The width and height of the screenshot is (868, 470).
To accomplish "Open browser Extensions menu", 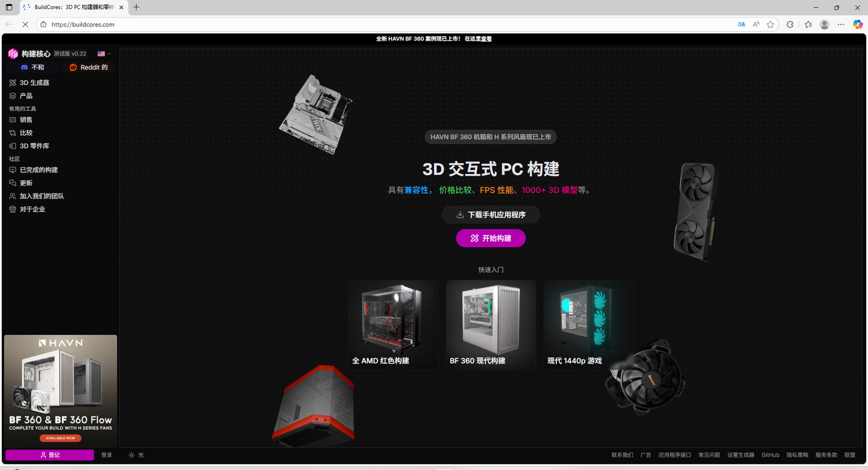I will (x=790, y=25).
